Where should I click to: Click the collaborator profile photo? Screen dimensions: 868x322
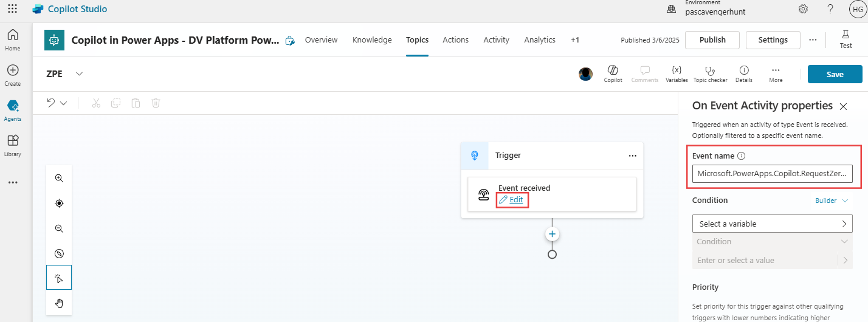coord(585,74)
